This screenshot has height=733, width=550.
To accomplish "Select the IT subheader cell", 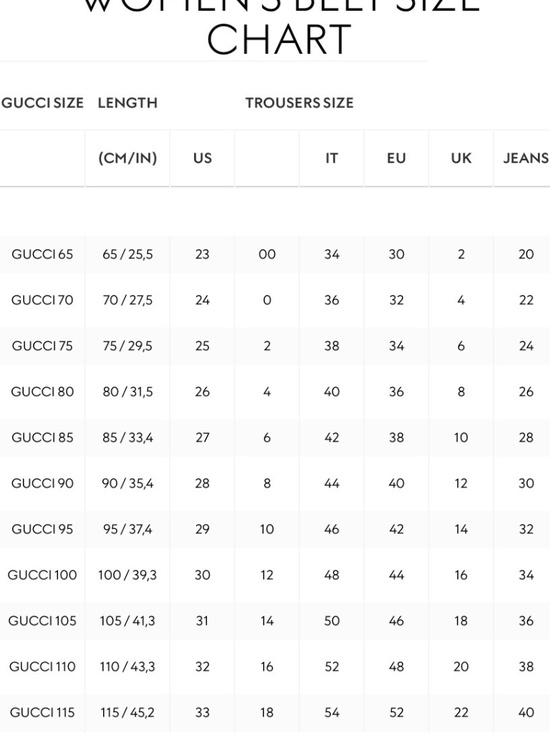I will (x=332, y=158).
